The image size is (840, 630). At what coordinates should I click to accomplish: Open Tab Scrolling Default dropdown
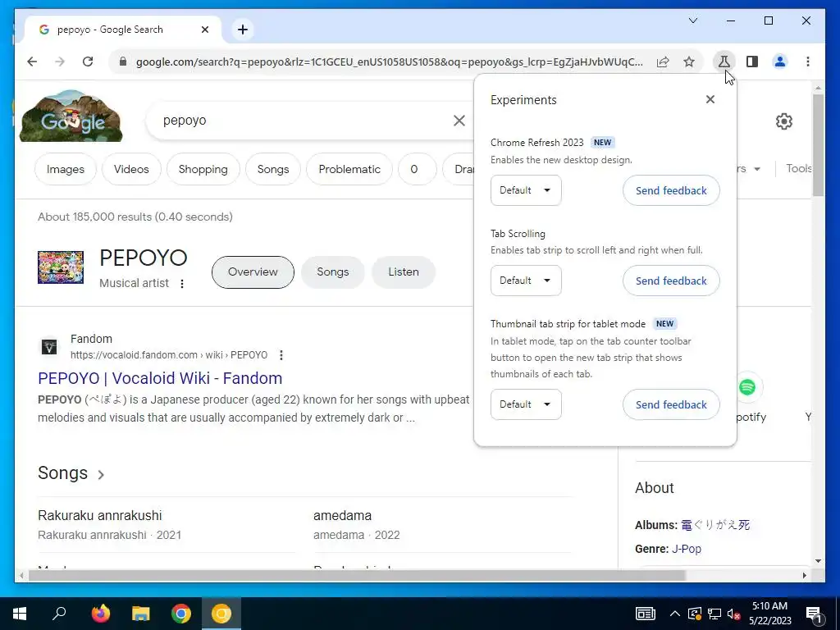526,281
